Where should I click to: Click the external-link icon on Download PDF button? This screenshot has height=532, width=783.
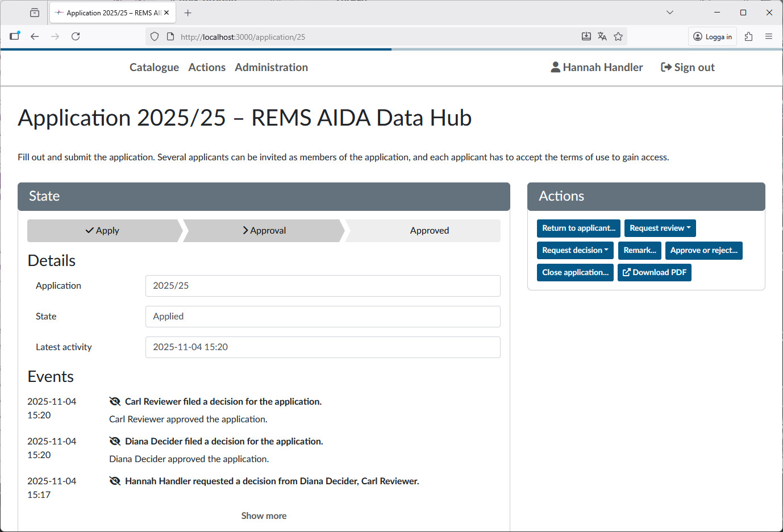(627, 272)
